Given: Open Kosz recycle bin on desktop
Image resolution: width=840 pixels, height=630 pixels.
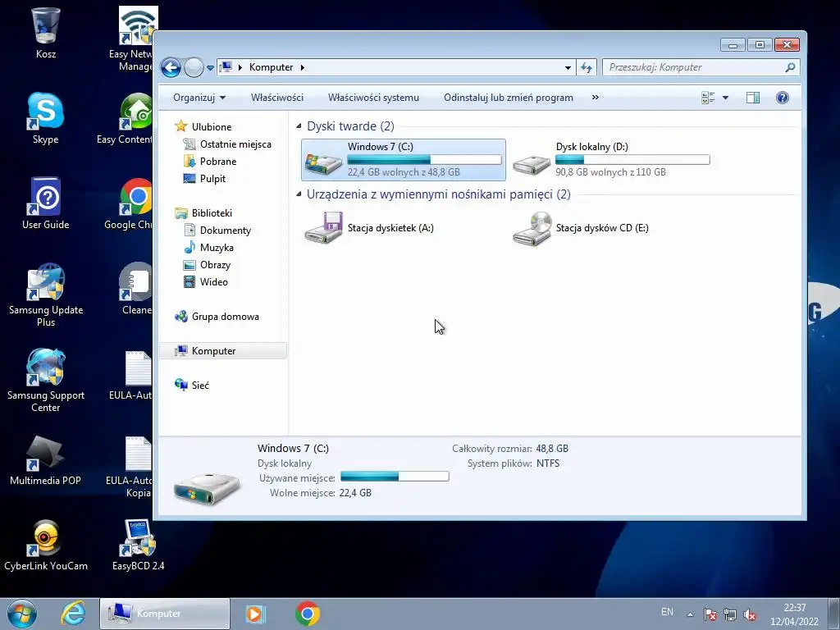Looking at the screenshot, I should click(46, 33).
